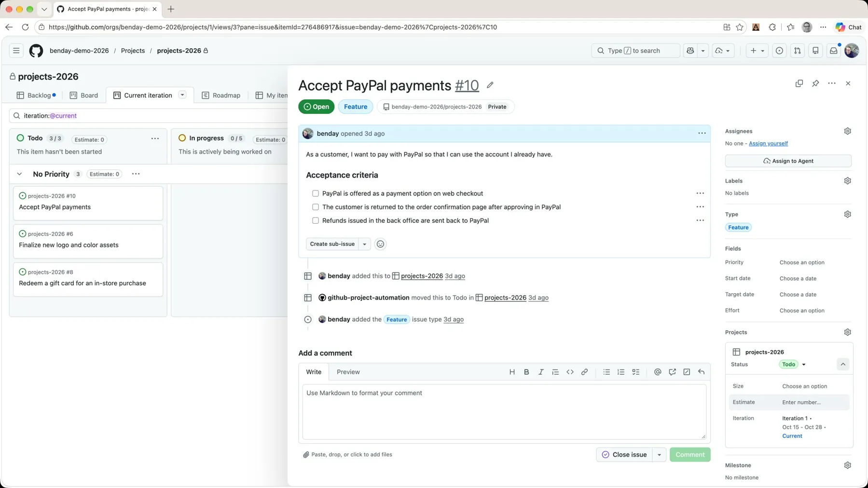Check 'Refunds issued in the back office' box
868x488 pixels.
[x=316, y=220]
